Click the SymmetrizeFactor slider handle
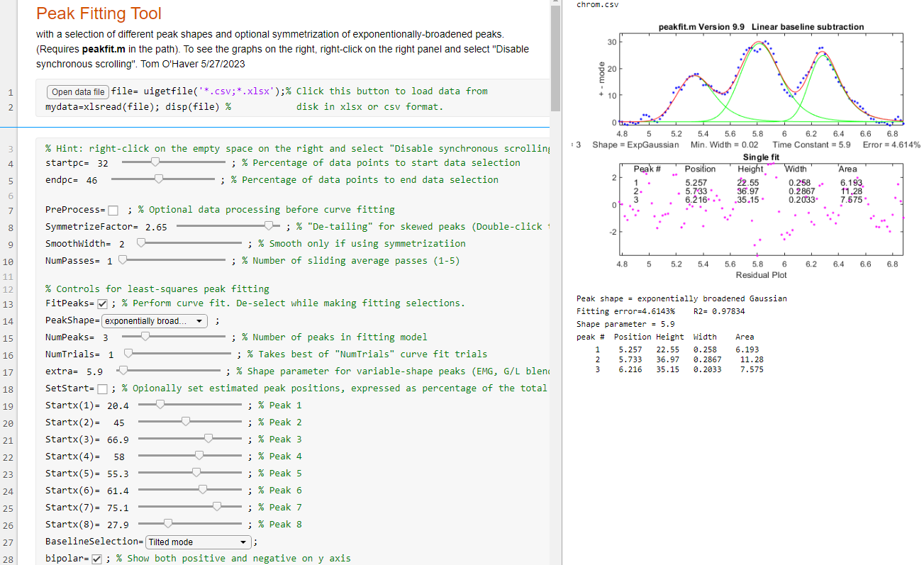This screenshot has height=565, width=924. (269, 227)
